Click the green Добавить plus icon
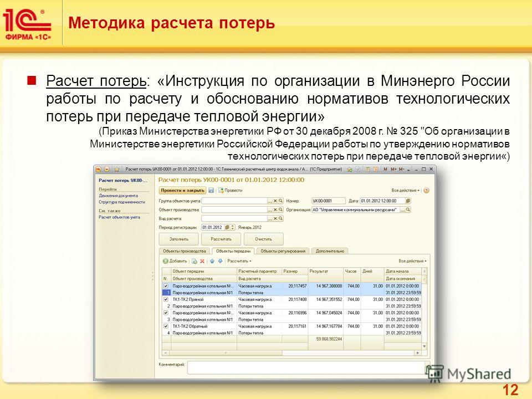The width and height of the screenshot is (532, 399). click(166, 261)
